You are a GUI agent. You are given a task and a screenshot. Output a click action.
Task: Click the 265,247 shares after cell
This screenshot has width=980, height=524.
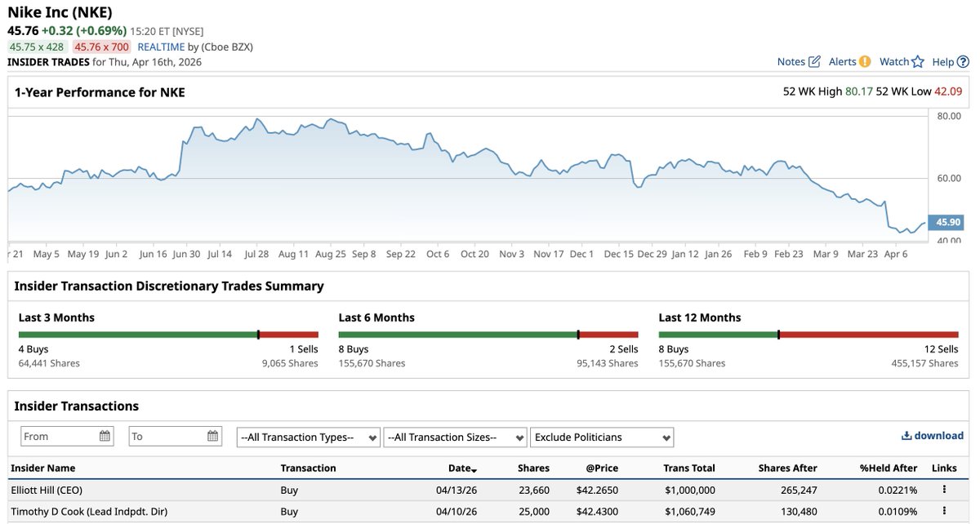pyautogui.click(x=798, y=490)
